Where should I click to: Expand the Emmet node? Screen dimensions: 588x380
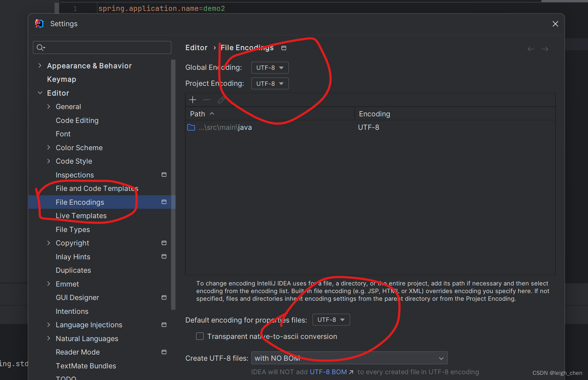pyautogui.click(x=49, y=284)
